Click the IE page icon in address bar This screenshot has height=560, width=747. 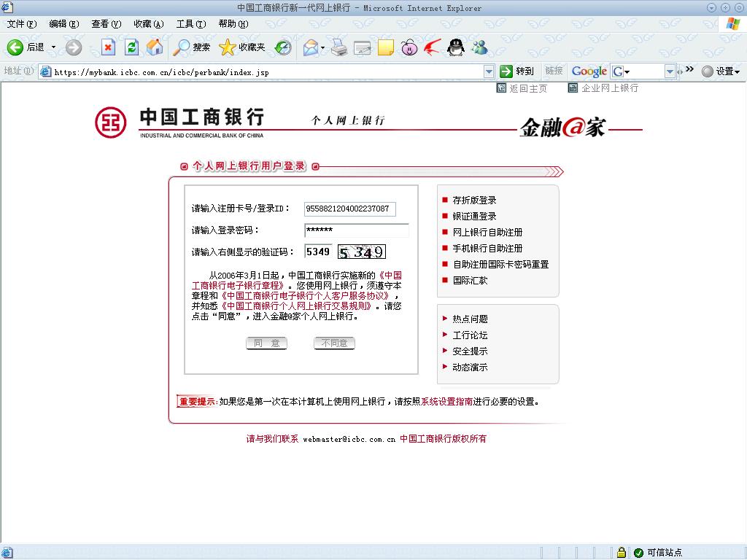click(x=46, y=72)
